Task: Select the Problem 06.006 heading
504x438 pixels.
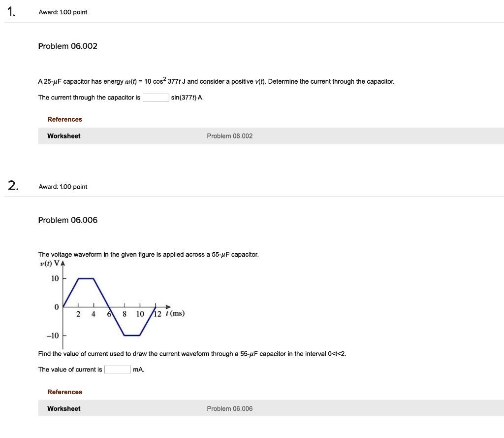Action: (x=67, y=220)
